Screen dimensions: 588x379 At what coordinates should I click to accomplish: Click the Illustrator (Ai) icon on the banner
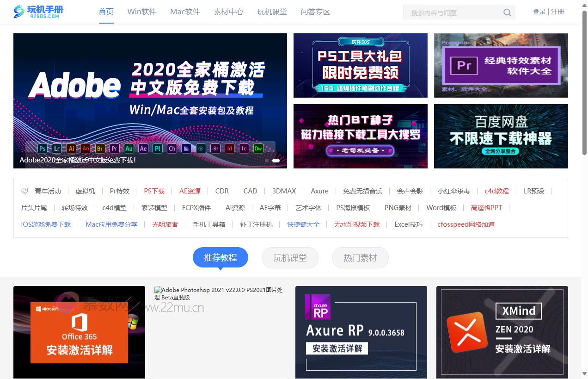click(71, 149)
